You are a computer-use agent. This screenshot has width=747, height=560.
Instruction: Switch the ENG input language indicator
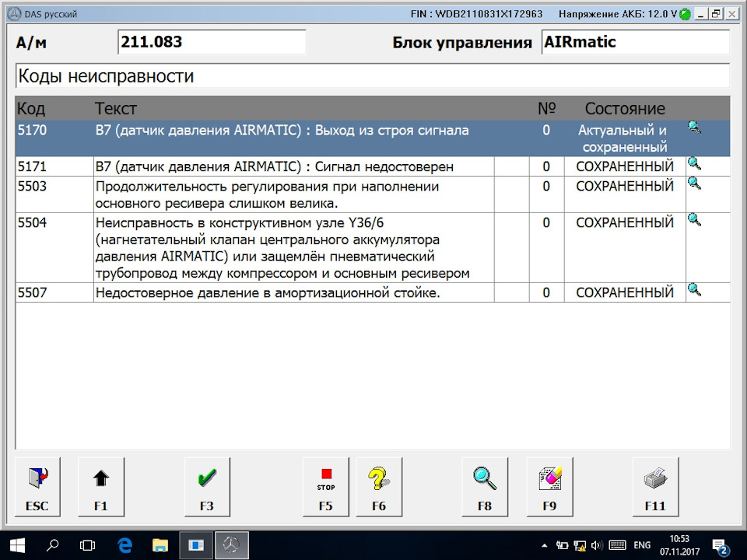(x=642, y=545)
